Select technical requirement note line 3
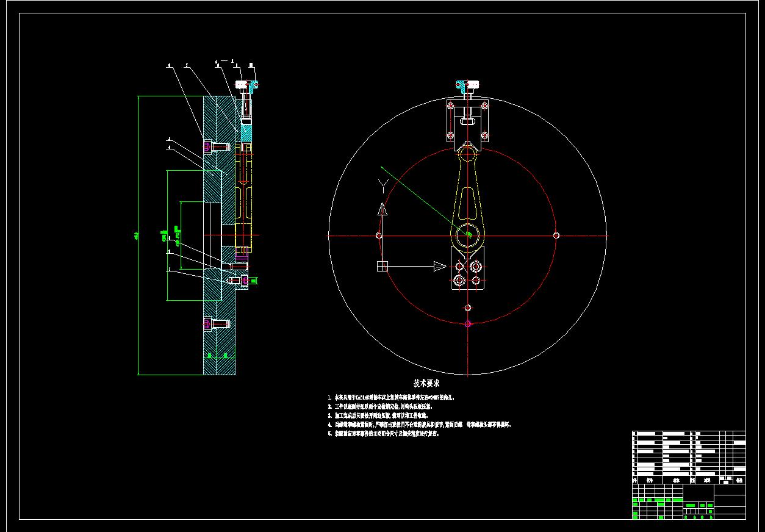This screenshot has height=532, width=765. pos(378,415)
